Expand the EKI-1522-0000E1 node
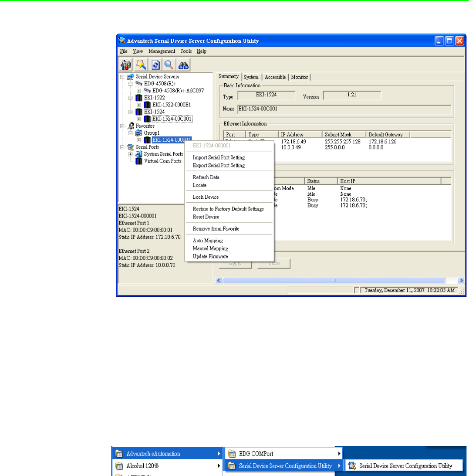 tap(139, 105)
